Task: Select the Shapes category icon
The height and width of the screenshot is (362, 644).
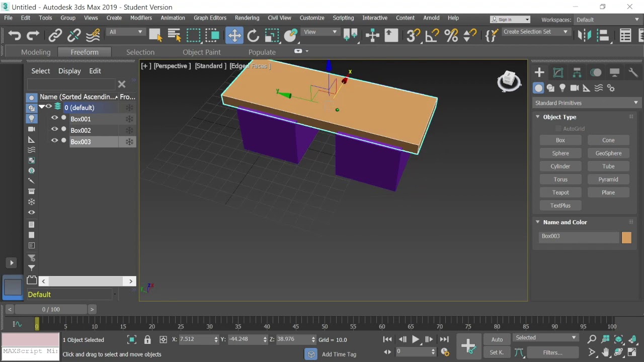Action: pos(550,88)
